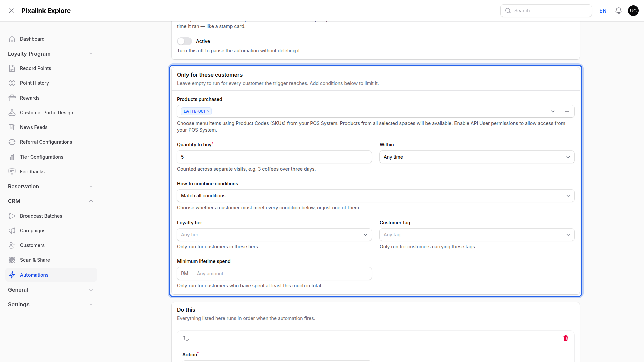Screen dimensions: 644x362
Task: Click the Referral Configurations arrows icon
Action: tap(12, 142)
